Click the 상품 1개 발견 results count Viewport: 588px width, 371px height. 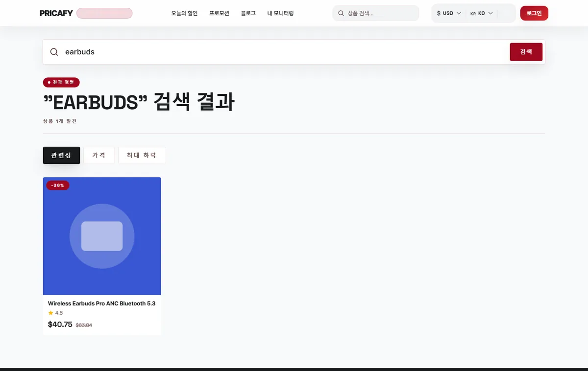click(x=60, y=121)
